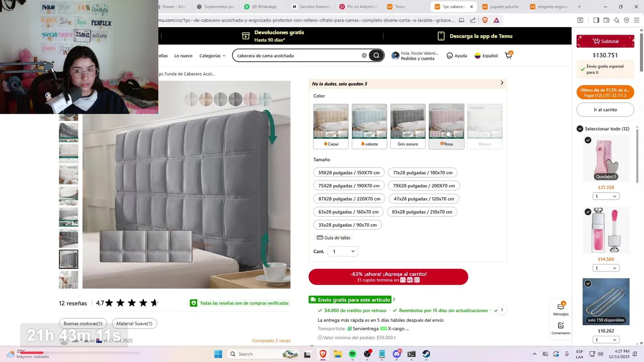Choose the Caqui color option
Viewport: 644px width, 362px height.
coord(331,126)
